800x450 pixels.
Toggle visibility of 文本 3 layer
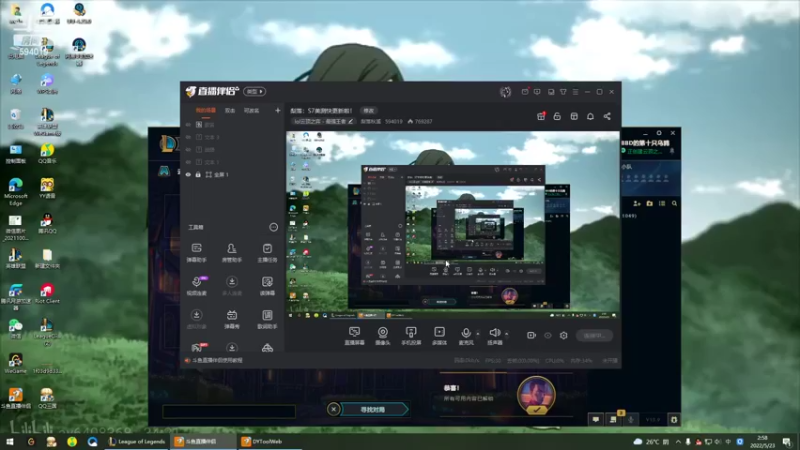[x=188, y=137]
